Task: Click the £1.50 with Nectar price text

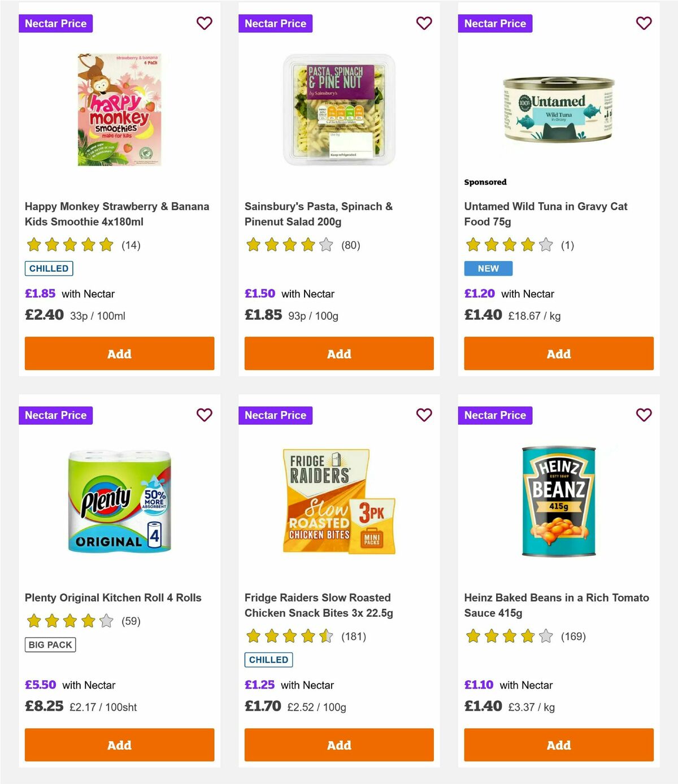Action: coord(259,294)
